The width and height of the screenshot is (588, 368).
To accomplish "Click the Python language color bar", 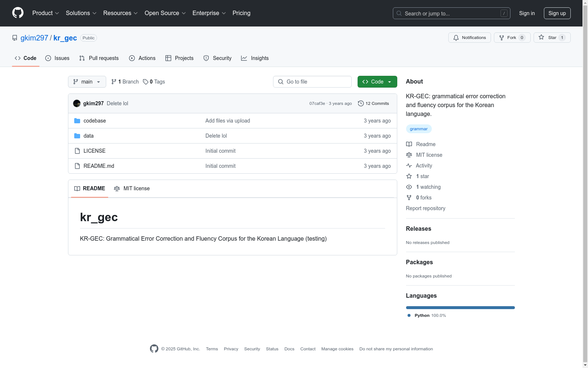I will (460, 308).
